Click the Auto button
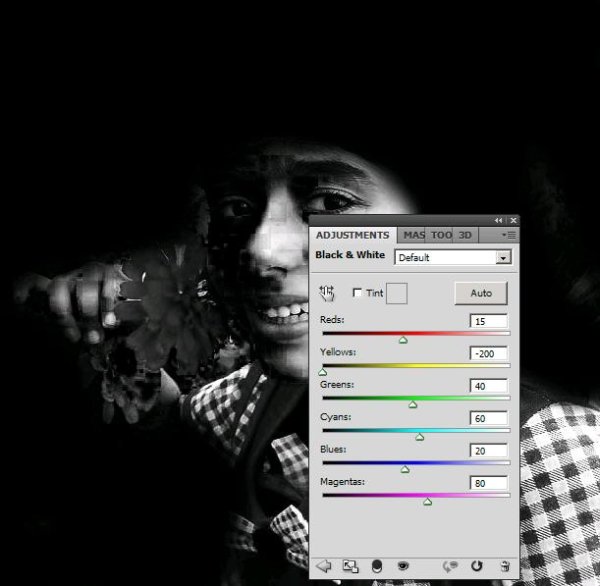The height and width of the screenshot is (586, 600). [x=481, y=293]
